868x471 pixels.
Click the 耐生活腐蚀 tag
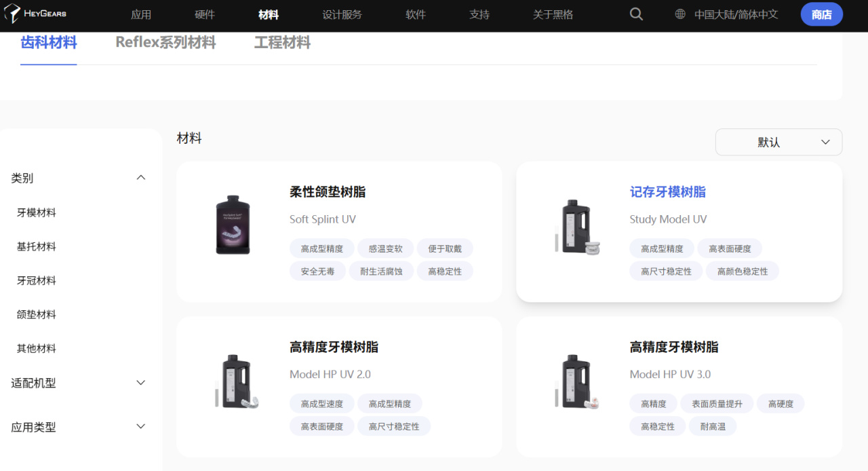coord(381,271)
